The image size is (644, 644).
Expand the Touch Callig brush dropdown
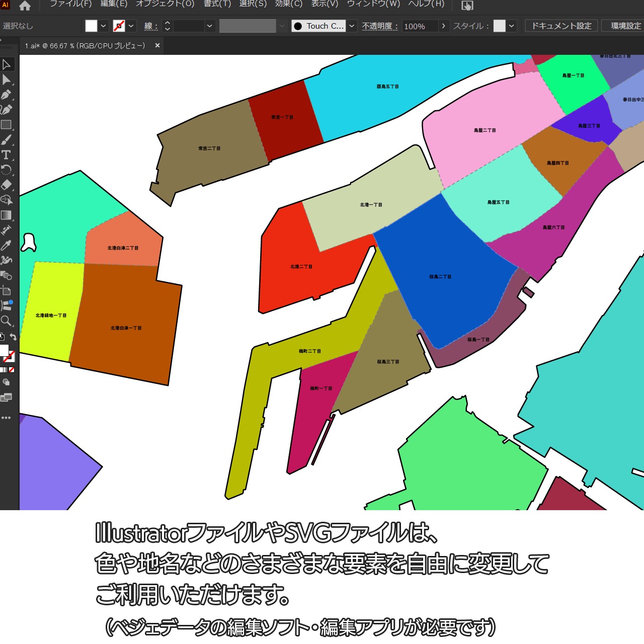pos(352,26)
